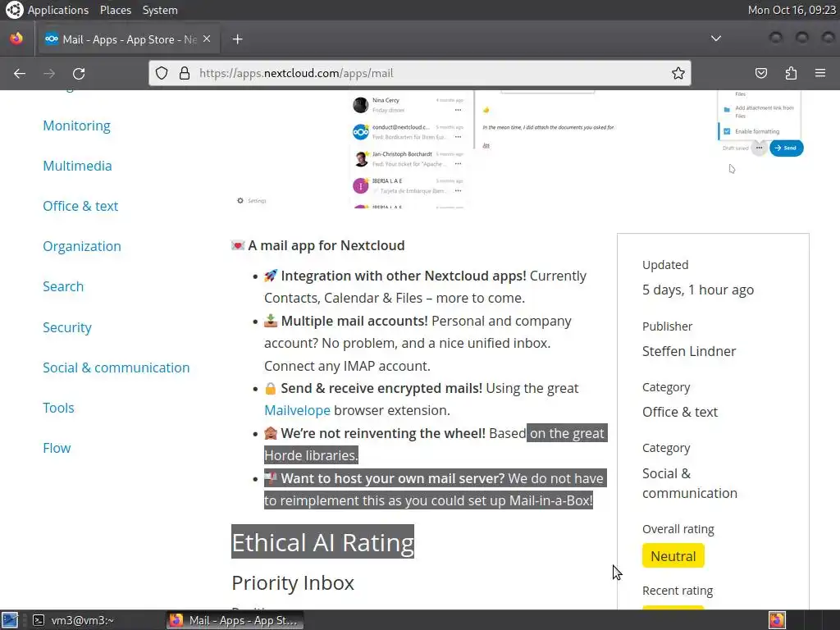List all tabs dropdown arrow

(x=715, y=39)
